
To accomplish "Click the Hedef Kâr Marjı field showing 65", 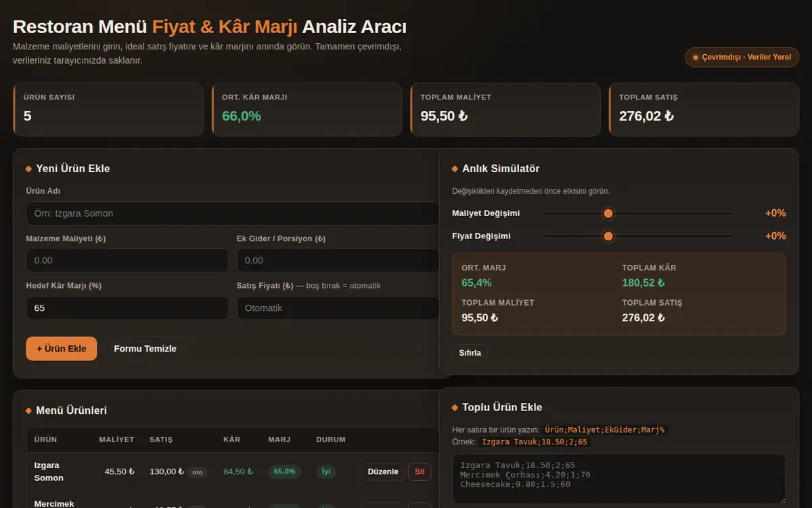I will click(127, 308).
